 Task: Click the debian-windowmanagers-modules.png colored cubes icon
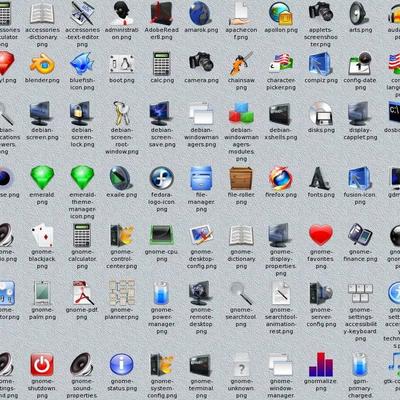pyautogui.click(x=241, y=114)
